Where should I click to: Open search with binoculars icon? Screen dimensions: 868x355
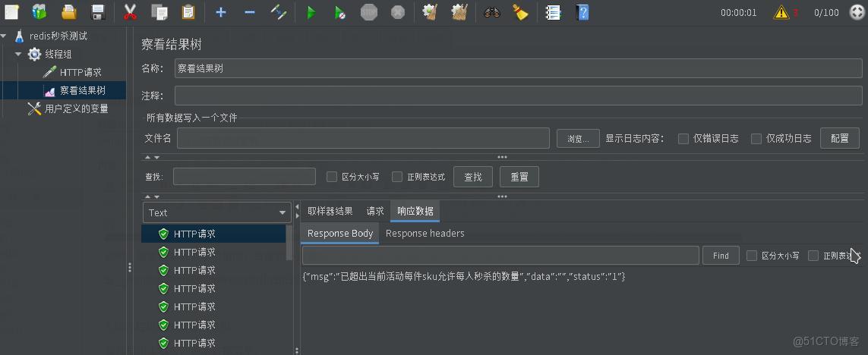[x=491, y=12]
